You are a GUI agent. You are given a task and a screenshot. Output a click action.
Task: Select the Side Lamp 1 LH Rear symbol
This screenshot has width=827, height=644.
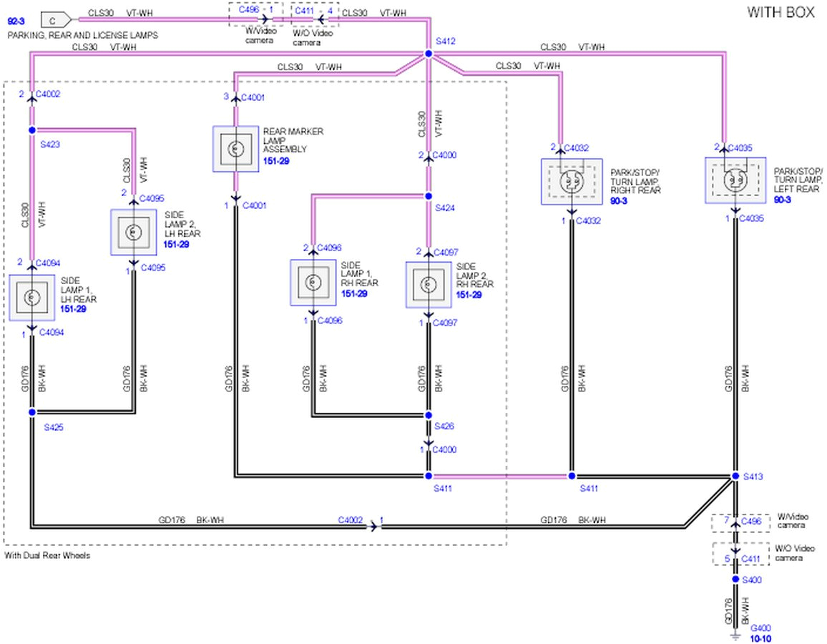pos(32,297)
